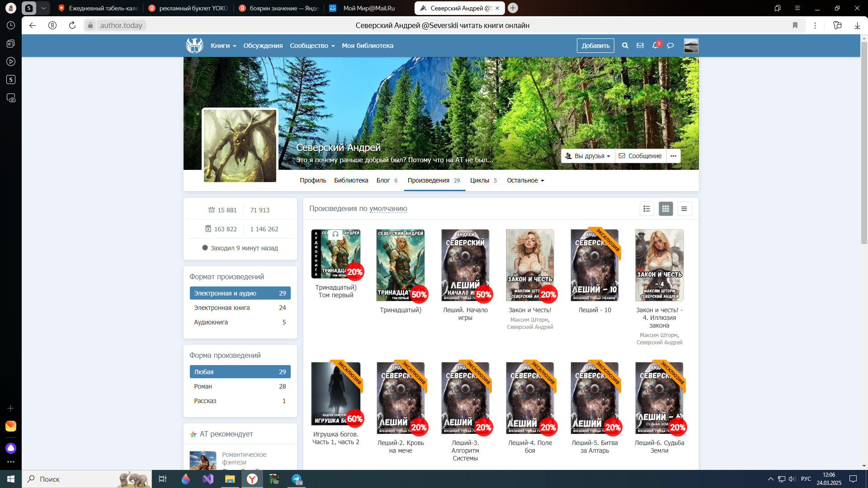
Task: Open the Вы друзья dropdown
Action: tap(588, 156)
